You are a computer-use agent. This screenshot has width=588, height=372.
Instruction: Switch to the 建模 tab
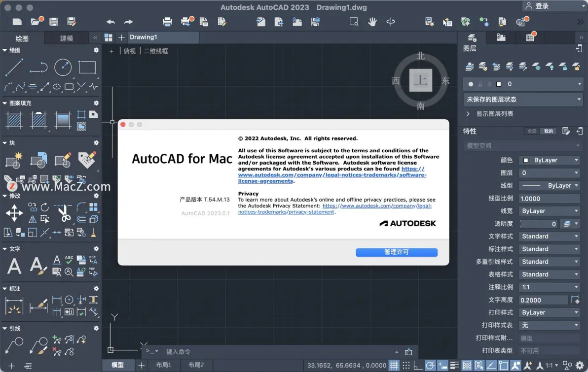pyautogui.click(x=67, y=38)
